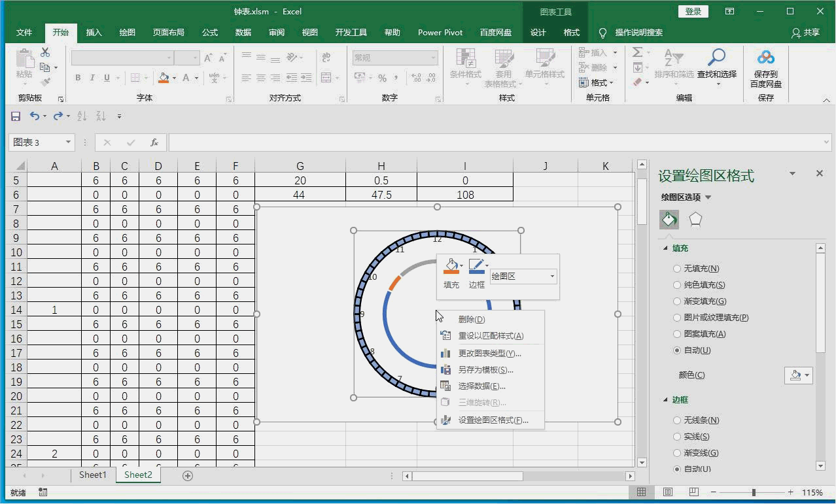Image resolution: width=836 pixels, height=504 pixels.
Task: Expand the 绘图区选项 dropdown in pane
Action: tap(708, 197)
